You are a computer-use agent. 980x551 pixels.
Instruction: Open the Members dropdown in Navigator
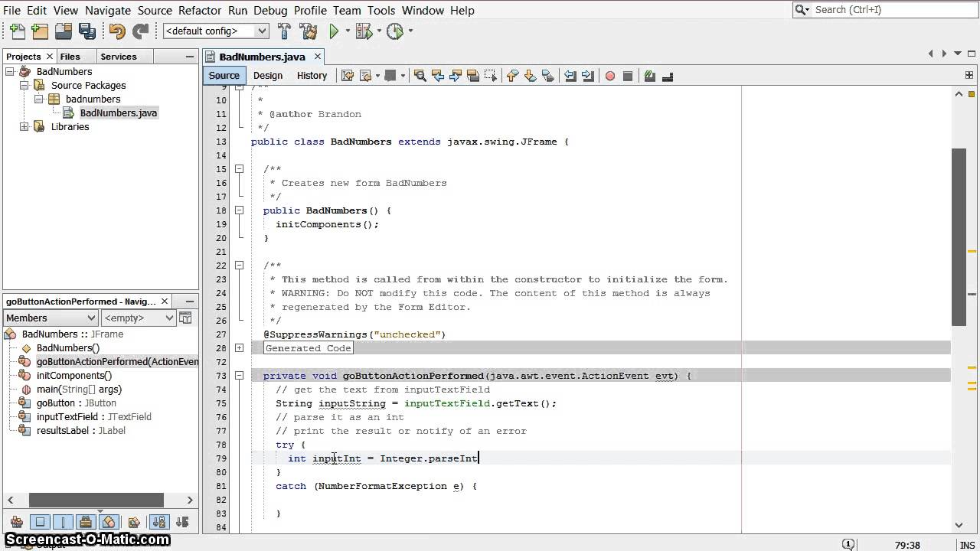coord(51,318)
